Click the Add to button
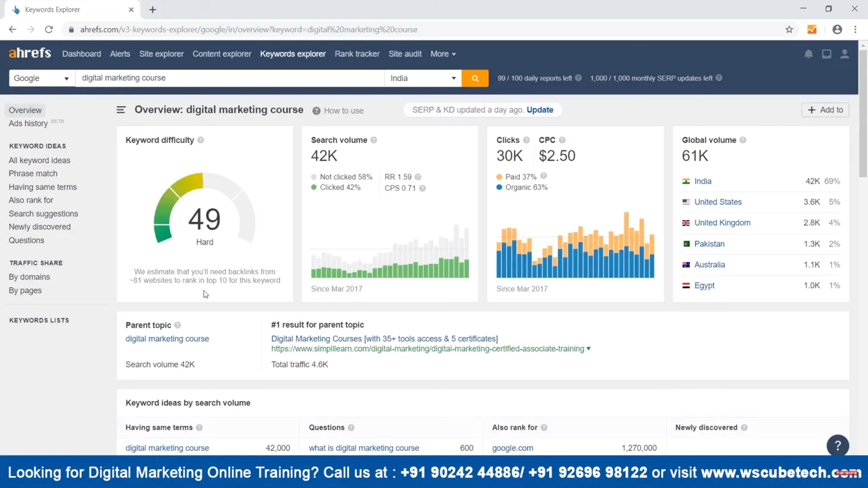This screenshot has width=868, height=488. click(825, 110)
